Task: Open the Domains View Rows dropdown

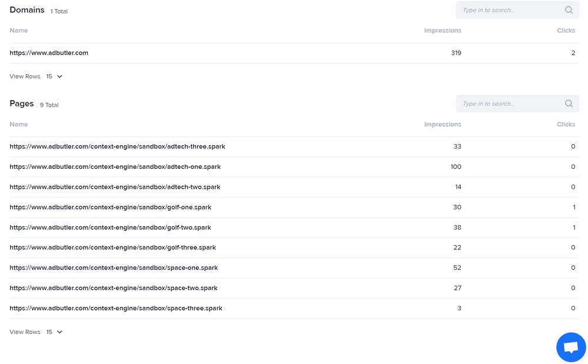Action: click(54, 76)
